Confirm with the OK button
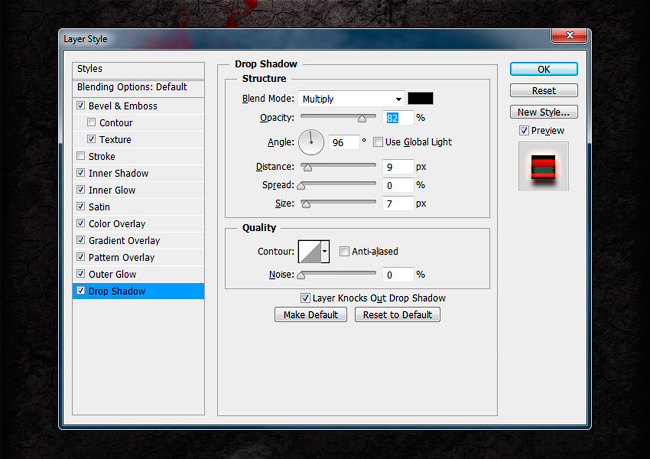This screenshot has height=459, width=650. click(543, 69)
